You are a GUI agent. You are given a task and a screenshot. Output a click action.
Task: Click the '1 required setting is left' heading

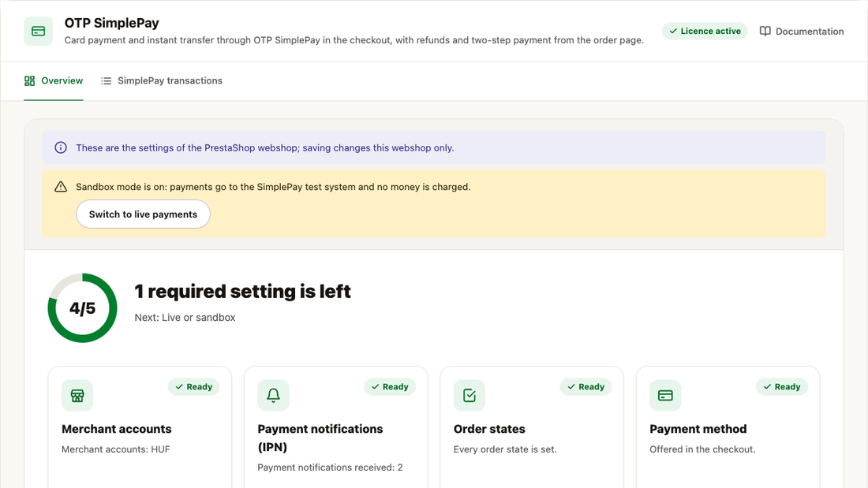pyautogui.click(x=242, y=291)
